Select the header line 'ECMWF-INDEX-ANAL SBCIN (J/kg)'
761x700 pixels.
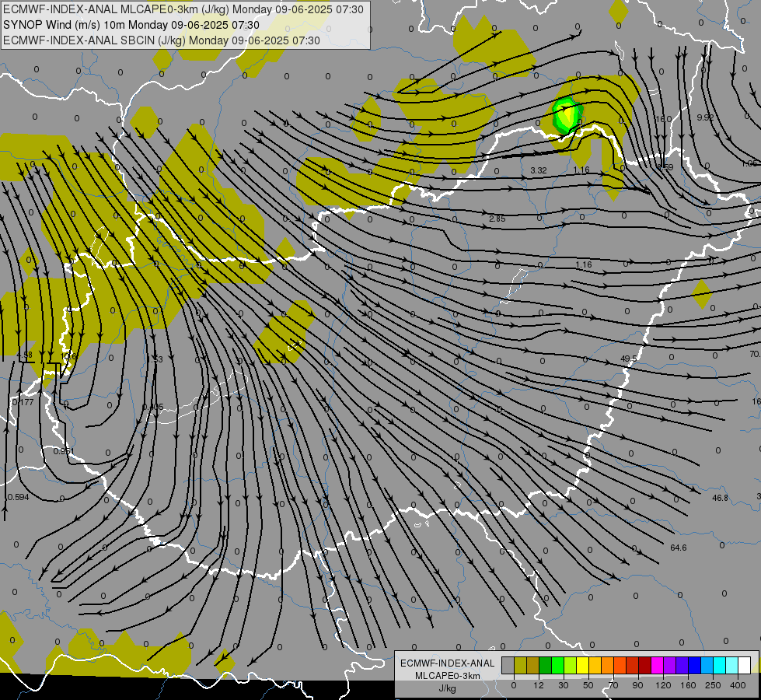tap(95, 40)
